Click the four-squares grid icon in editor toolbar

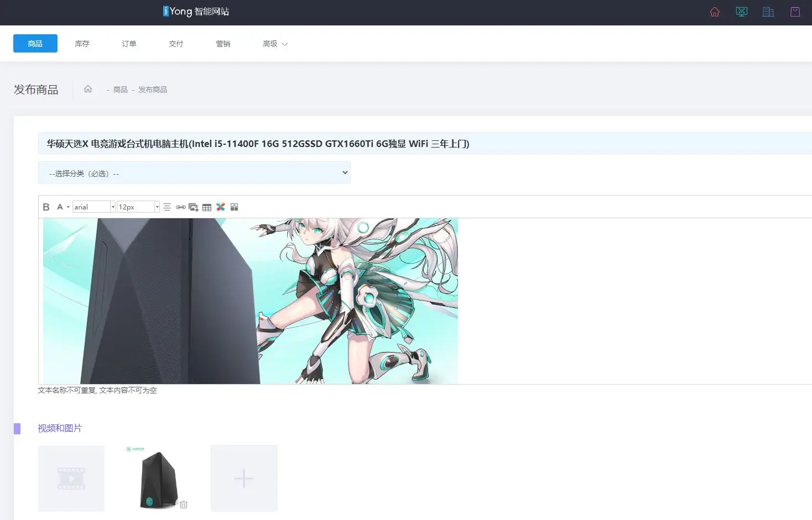pos(235,207)
